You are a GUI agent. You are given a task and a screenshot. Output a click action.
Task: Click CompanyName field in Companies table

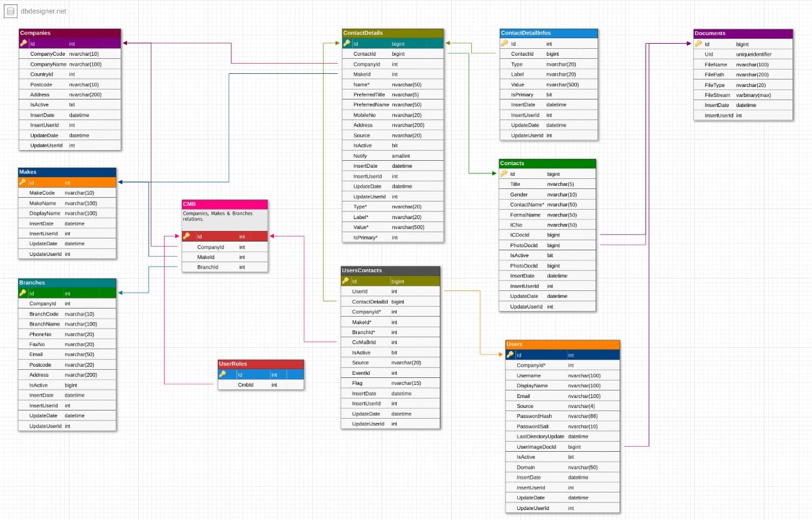[x=69, y=64]
